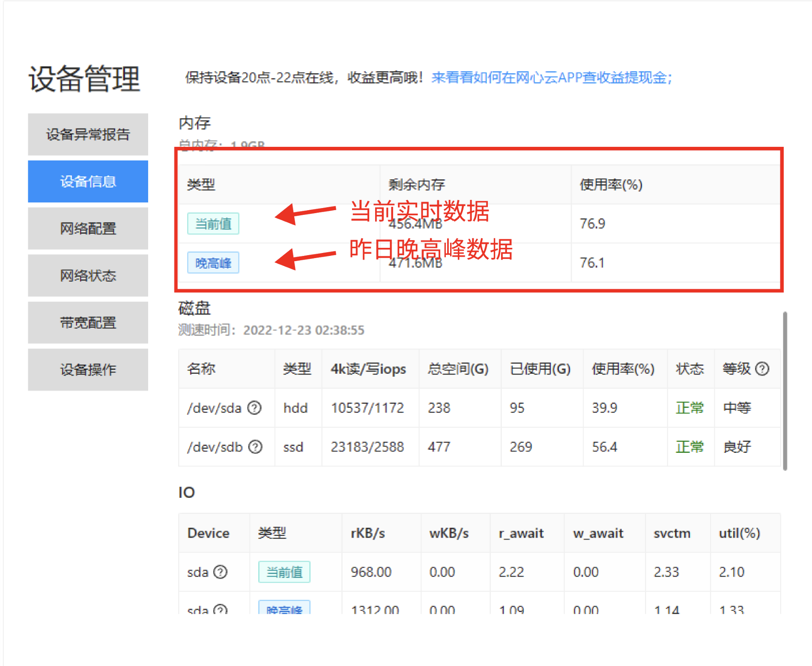Click the 2.33 svctm value

(666, 572)
